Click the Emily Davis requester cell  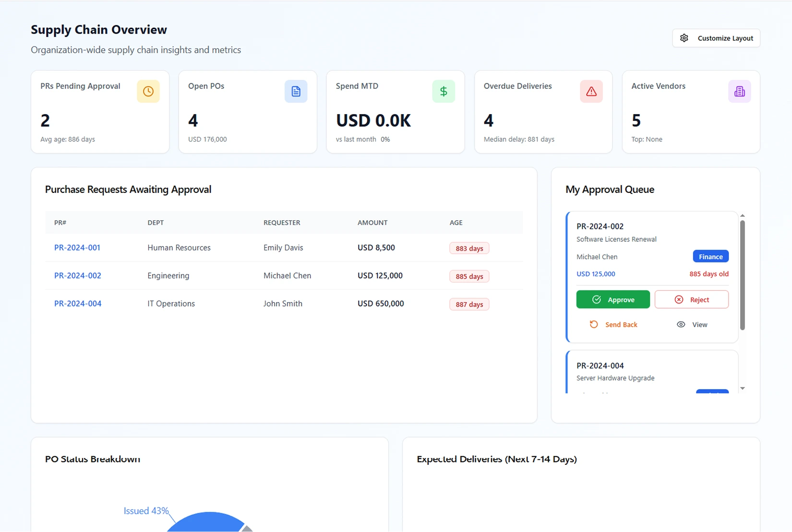coord(283,248)
